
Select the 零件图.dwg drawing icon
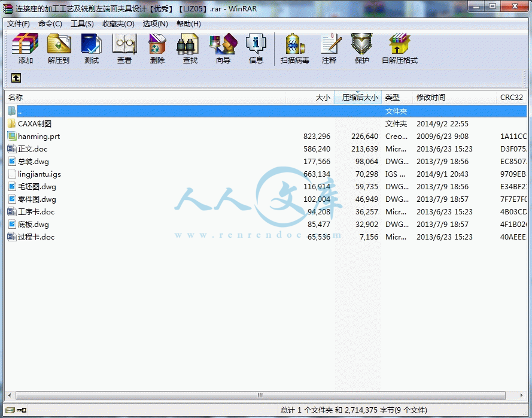pos(12,199)
